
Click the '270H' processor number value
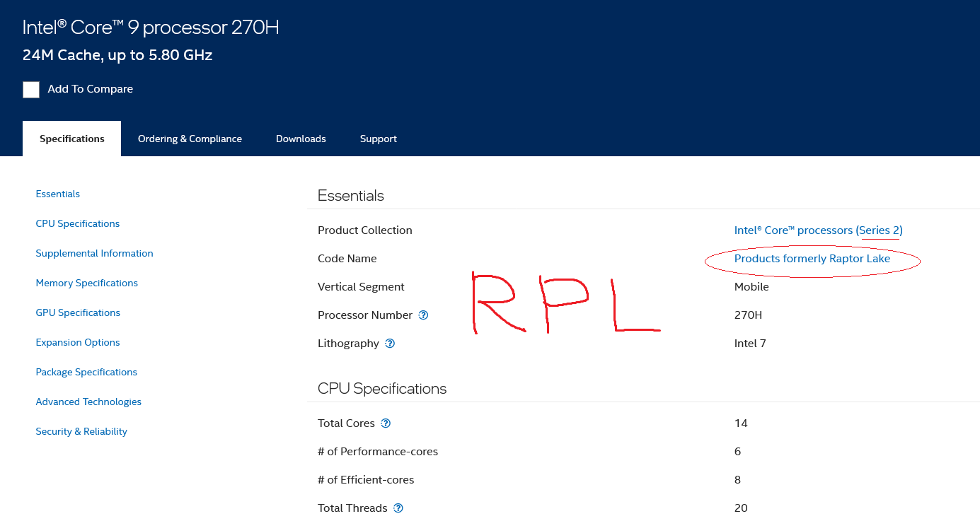tap(749, 315)
